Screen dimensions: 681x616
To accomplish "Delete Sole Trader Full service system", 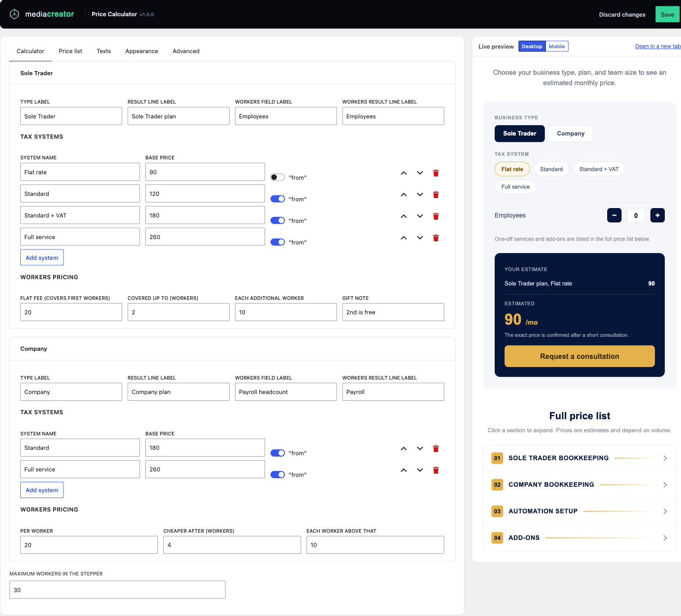I will tap(436, 238).
